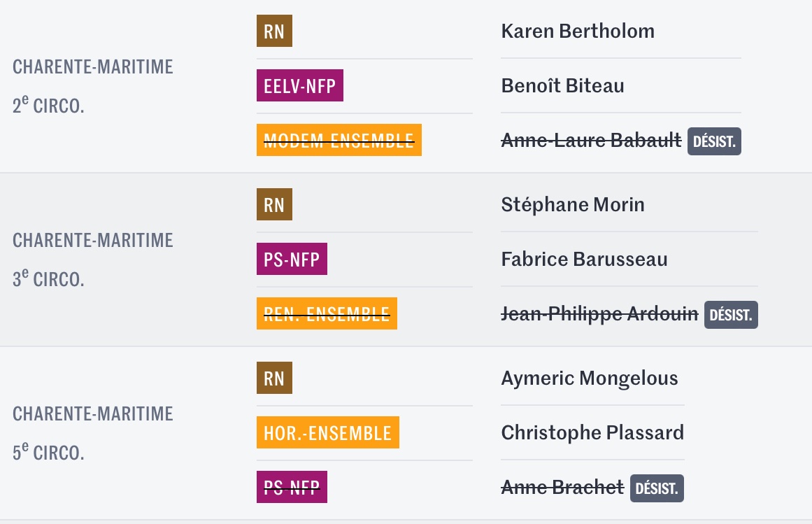The height and width of the screenshot is (524, 812).
Task: Click the RN badge beside Karen Bertholom
Action: pos(274,31)
